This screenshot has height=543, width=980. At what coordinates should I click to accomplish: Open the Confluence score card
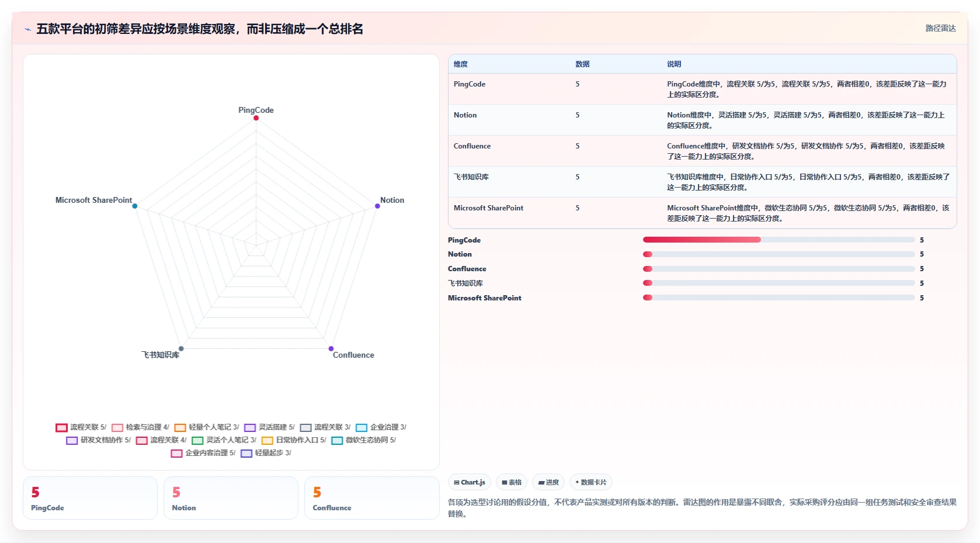pyautogui.click(x=371, y=498)
